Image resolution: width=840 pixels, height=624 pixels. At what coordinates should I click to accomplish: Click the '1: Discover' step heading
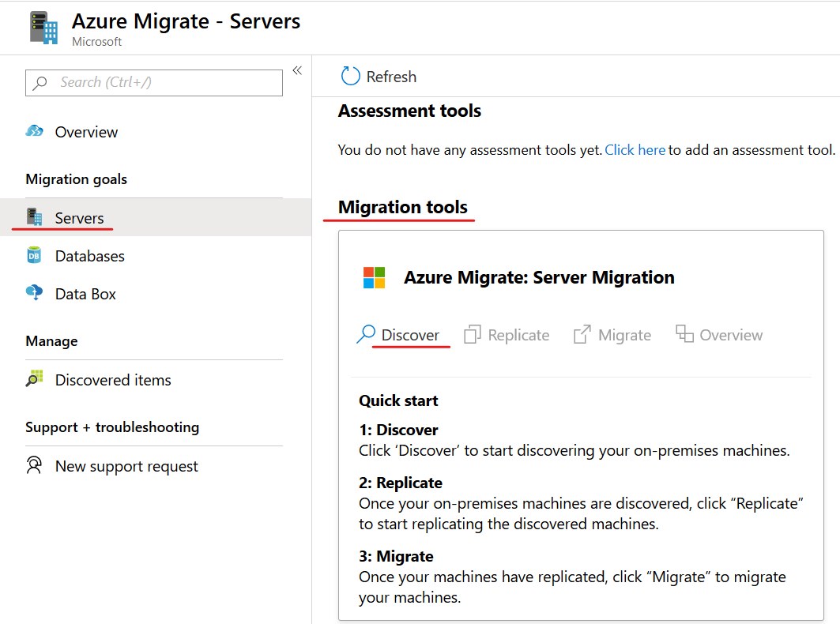398,430
